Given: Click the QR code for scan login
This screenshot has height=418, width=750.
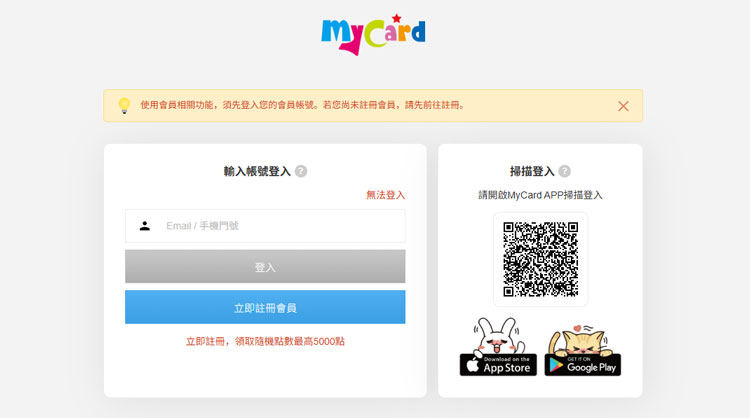Looking at the screenshot, I should coord(540,259).
